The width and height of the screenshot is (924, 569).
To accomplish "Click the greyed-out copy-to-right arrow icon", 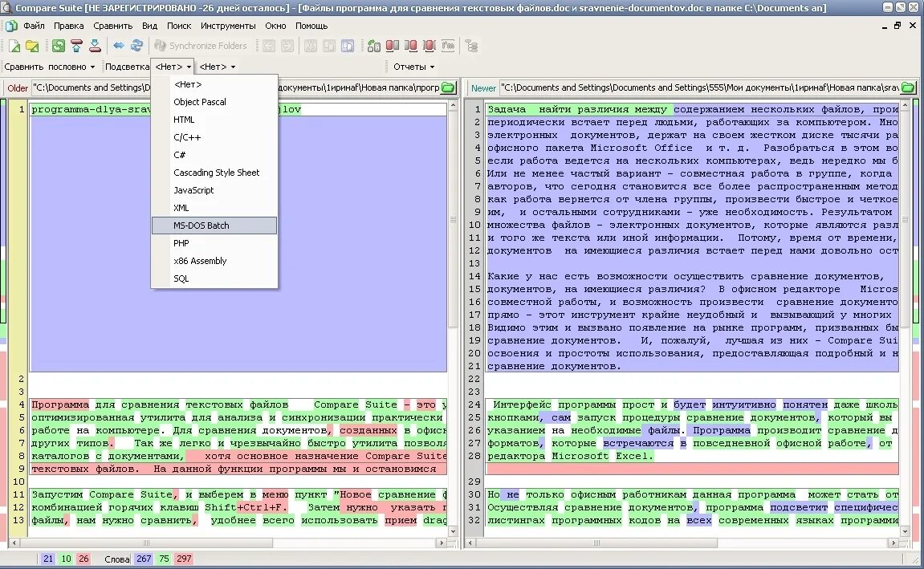I will pyautogui.click(x=287, y=46).
